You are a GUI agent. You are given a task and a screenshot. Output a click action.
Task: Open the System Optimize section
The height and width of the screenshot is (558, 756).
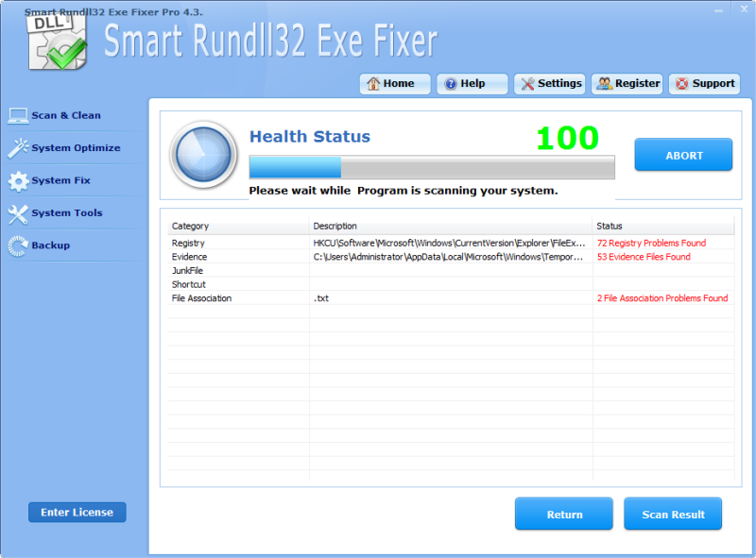76,148
